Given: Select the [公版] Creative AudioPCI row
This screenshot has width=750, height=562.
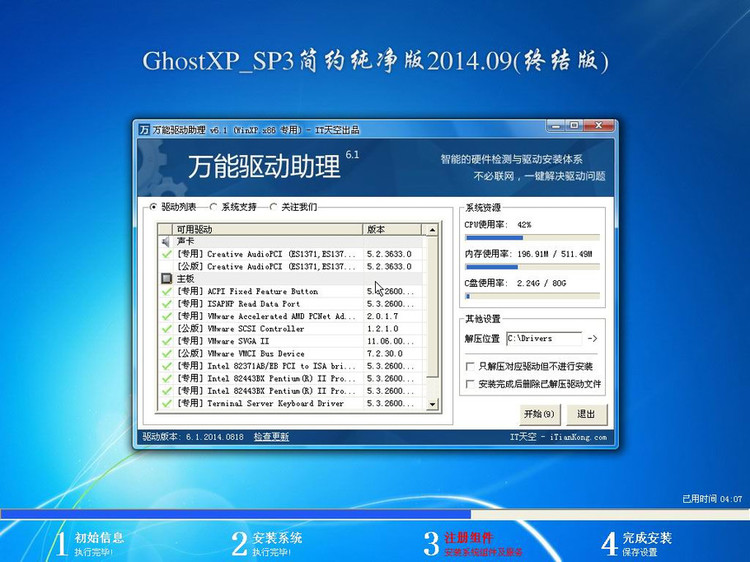Looking at the screenshot, I should click(290, 266).
